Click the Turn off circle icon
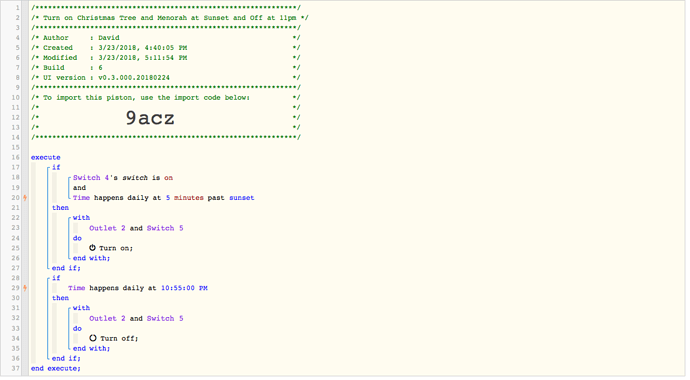Image resolution: width=690 pixels, height=380 pixels. coord(92,338)
